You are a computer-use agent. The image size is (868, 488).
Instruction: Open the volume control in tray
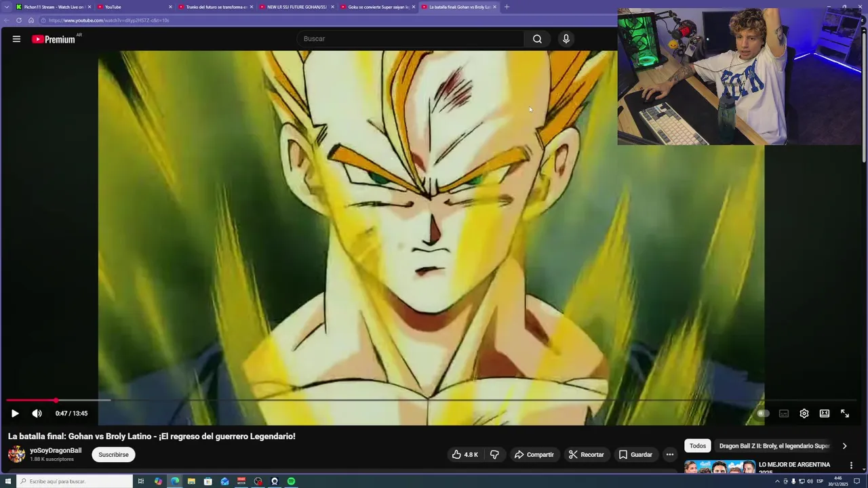[x=810, y=481]
